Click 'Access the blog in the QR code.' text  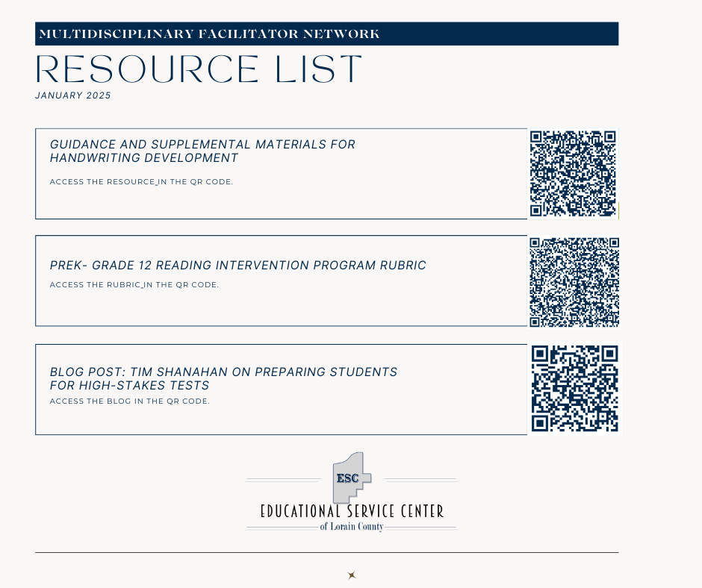(x=130, y=401)
